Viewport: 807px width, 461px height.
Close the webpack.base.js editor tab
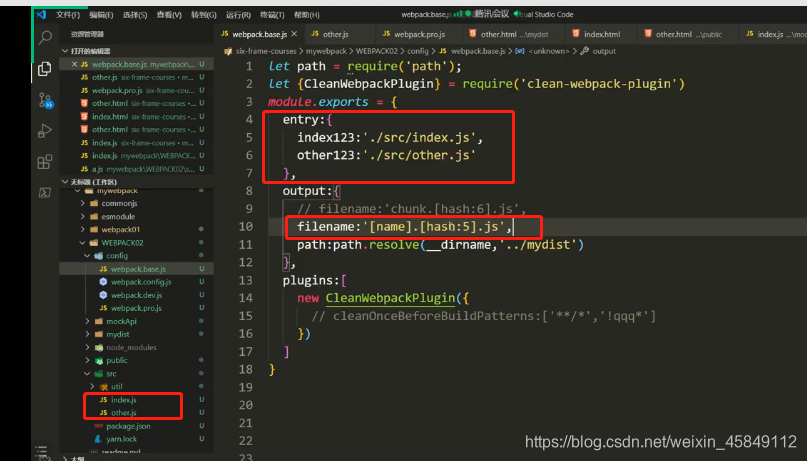coord(294,34)
